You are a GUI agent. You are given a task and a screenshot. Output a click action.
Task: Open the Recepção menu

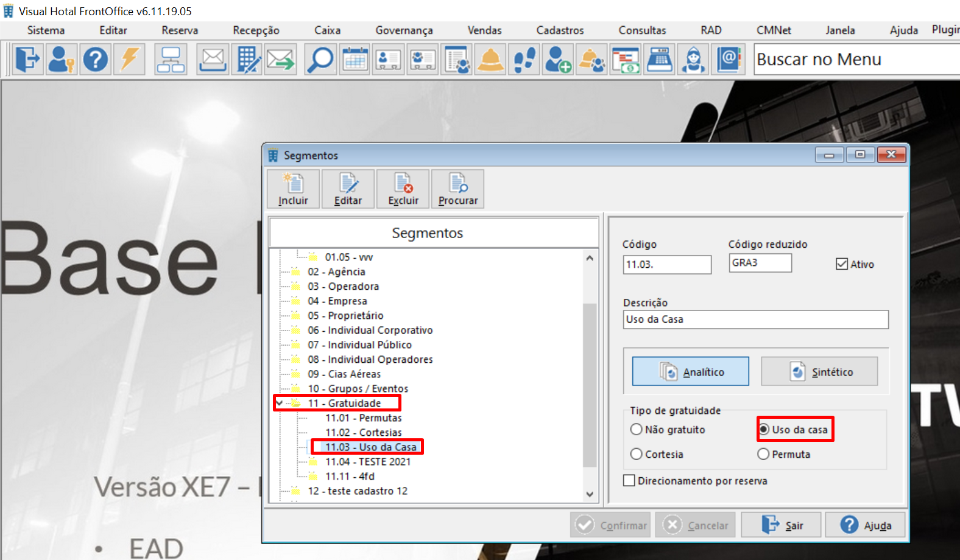[256, 30]
